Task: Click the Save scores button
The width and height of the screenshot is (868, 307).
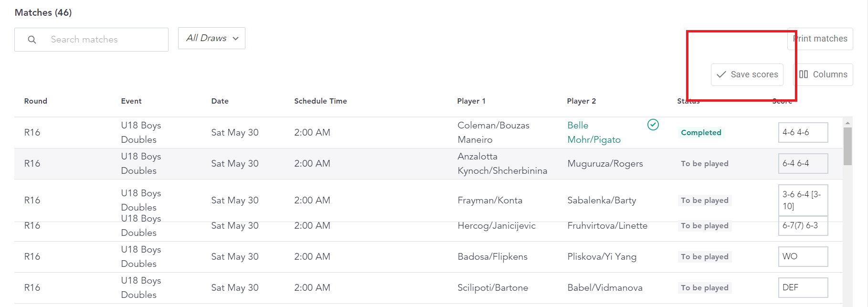Action: tap(747, 74)
